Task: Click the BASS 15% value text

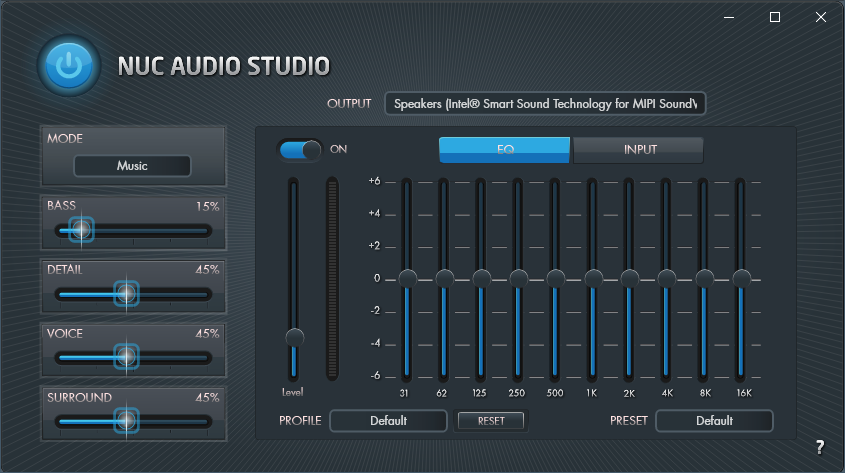Action: 207,206
